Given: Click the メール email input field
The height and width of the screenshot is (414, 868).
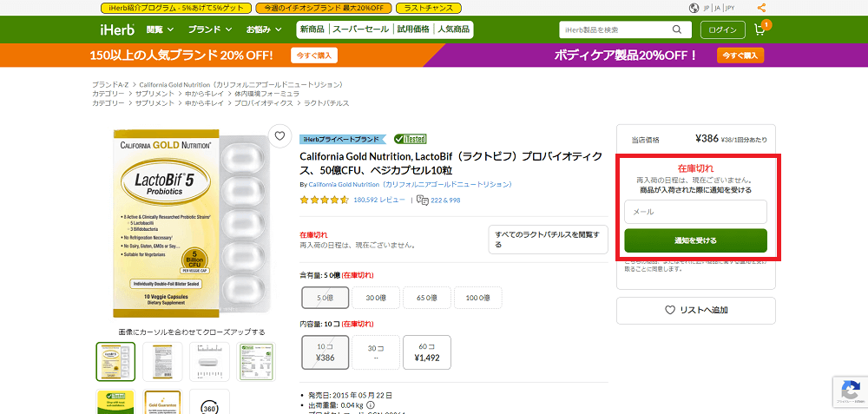Looking at the screenshot, I should [x=695, y=212].
